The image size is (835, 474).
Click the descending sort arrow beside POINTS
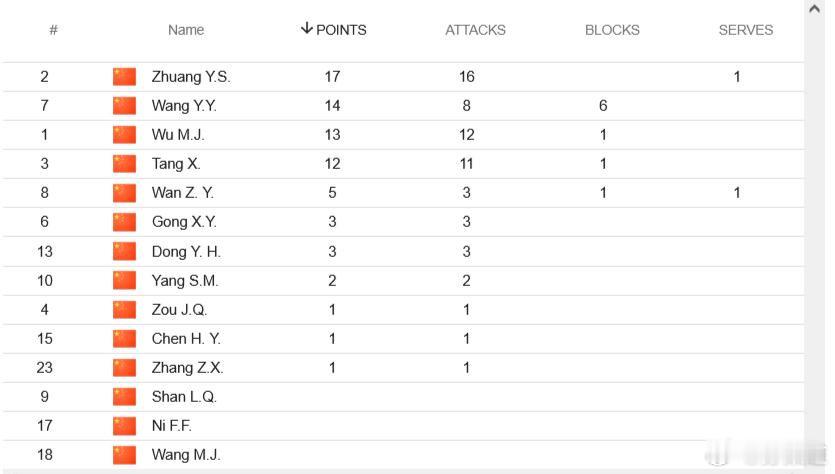coord(306,28)
